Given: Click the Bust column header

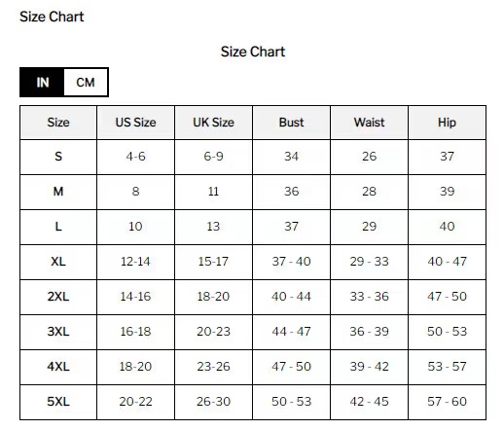Looking at the screenshot, I should [x=291, y=123].
